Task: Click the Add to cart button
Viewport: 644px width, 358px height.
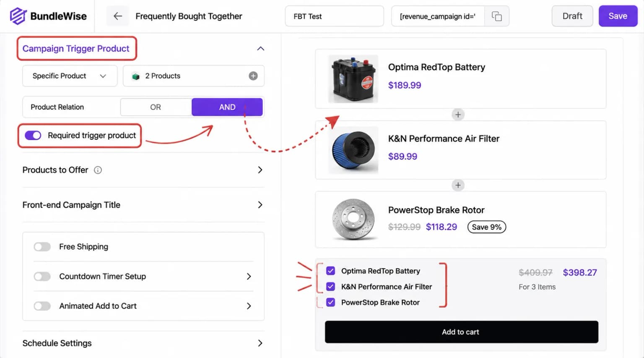Action: tap(461, 332)
